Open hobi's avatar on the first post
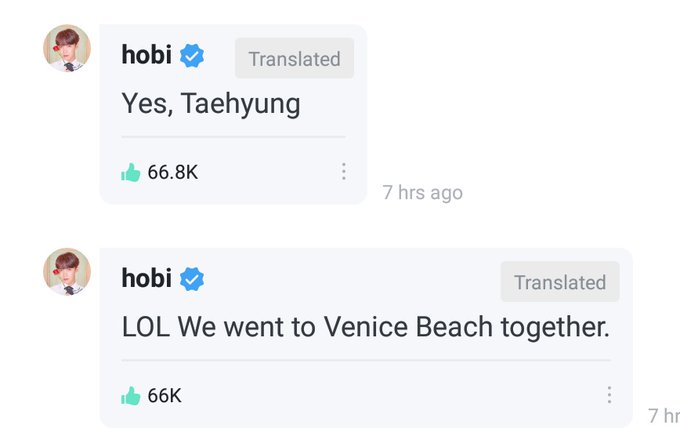This screenshot has width=680, height=443. [x=67, y=48]
